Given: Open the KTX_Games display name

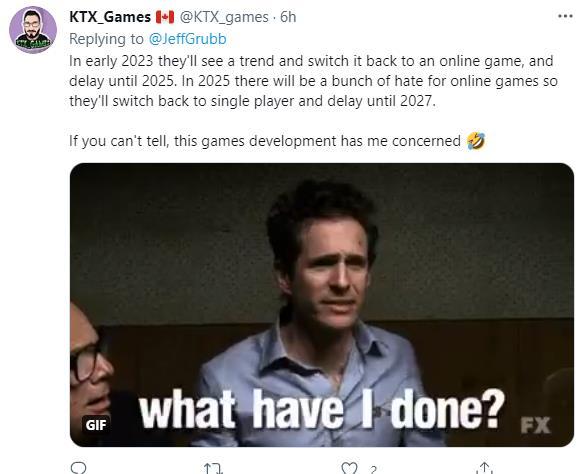Looking at the screenshot, I should 110,17.
